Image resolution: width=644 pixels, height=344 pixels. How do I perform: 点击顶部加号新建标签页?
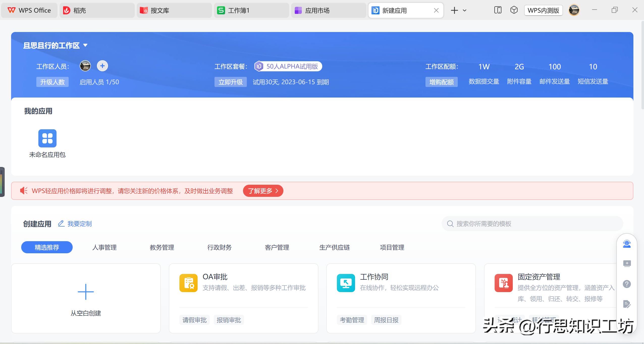click(454, 10)
